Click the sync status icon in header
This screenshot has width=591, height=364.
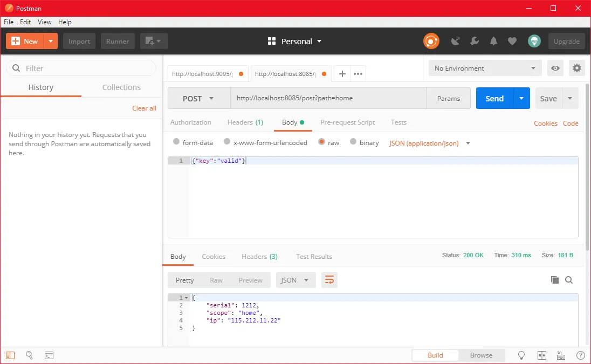[x=431, y=41]
